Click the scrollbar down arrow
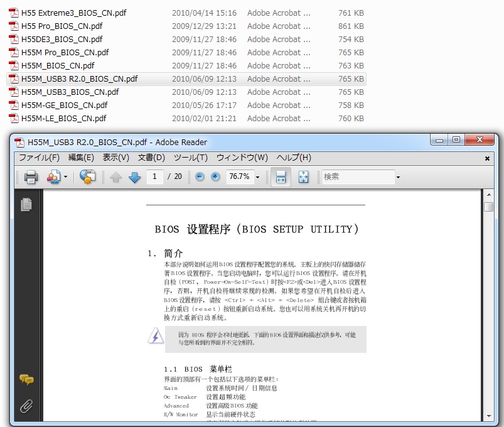 (488, 416)
